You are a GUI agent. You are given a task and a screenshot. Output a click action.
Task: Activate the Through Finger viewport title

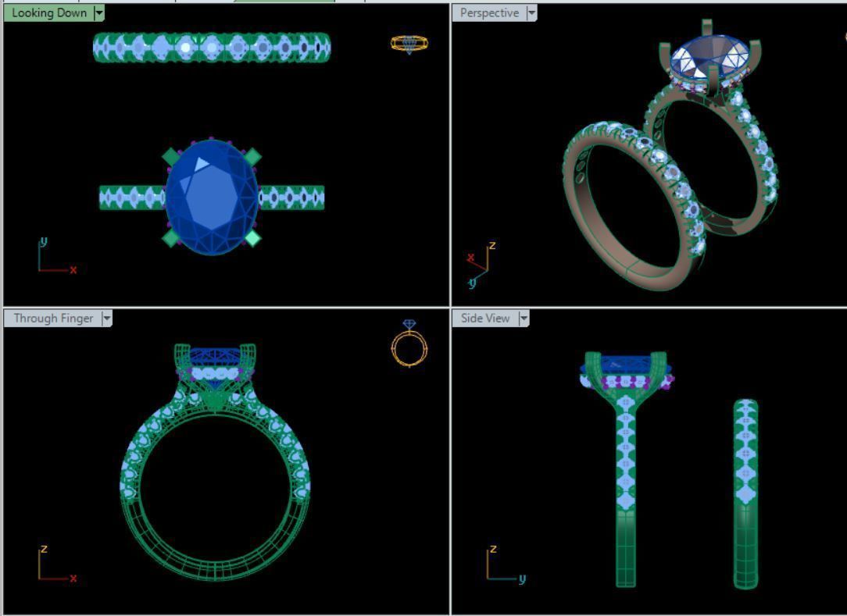53,319
